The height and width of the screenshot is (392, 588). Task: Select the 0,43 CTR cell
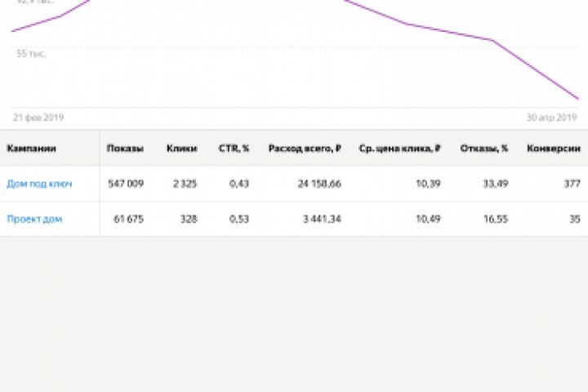(238, 184)
